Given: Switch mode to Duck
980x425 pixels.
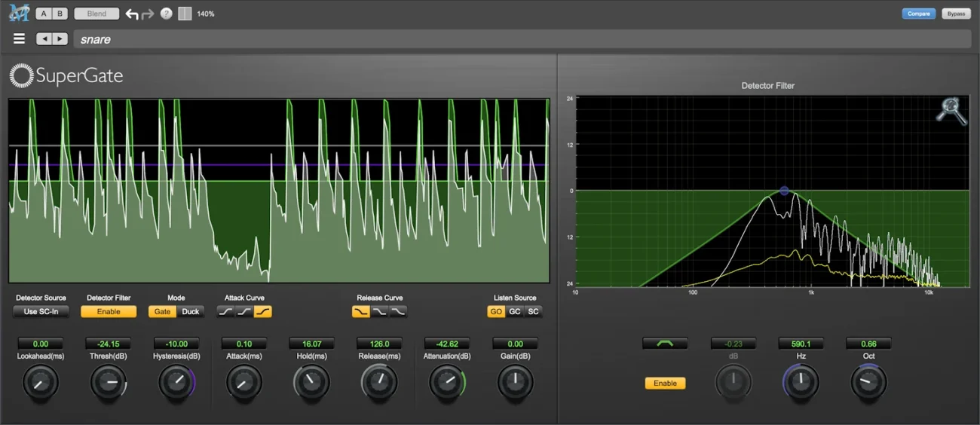Looking at the screenshot, I should (191, 311).
